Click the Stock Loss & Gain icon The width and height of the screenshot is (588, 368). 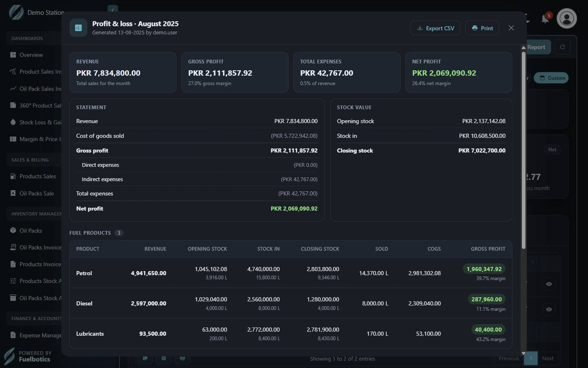(13, 122)
